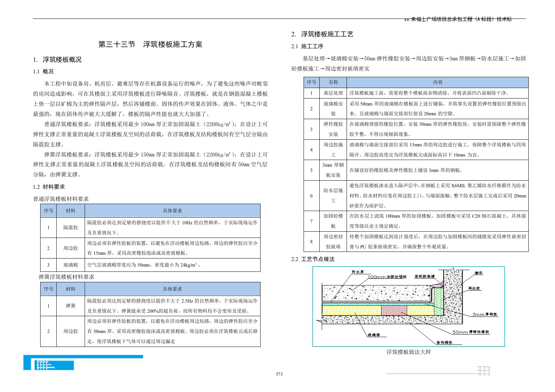Click the "隔震胶" cell in the 普通 materials table

71,227
